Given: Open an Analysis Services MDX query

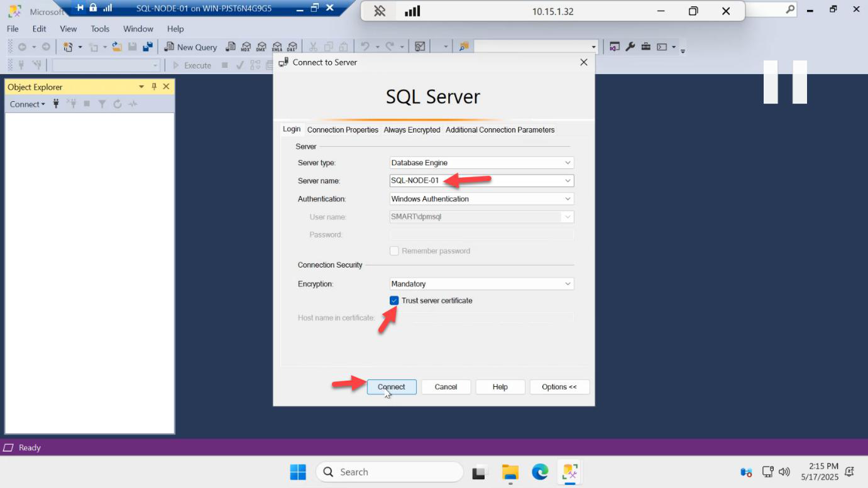Looking at the screenshot, I should pyautogui.click(x=246, y=47).
